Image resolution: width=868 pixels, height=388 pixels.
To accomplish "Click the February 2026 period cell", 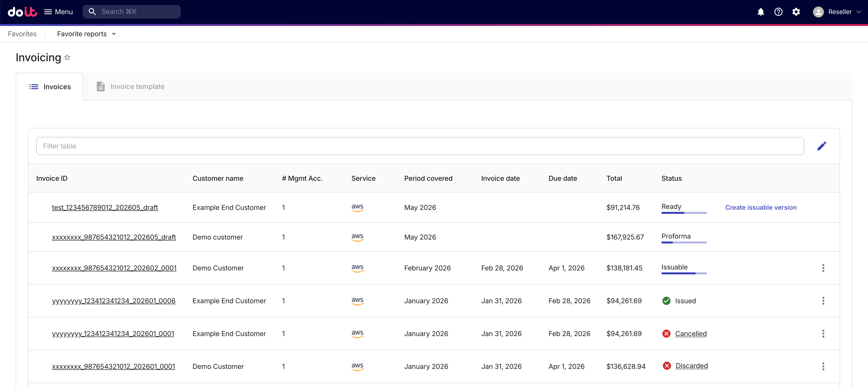I will pos(427,268).
